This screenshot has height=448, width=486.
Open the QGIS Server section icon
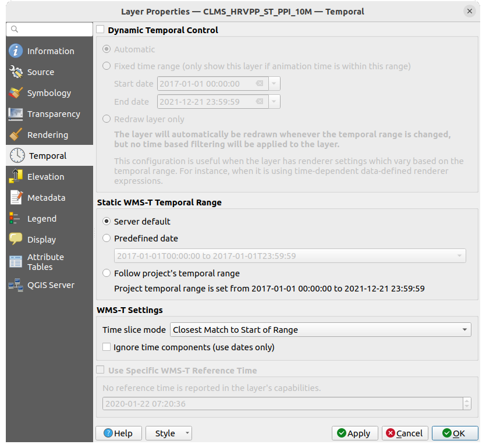(x=16, y=285)
